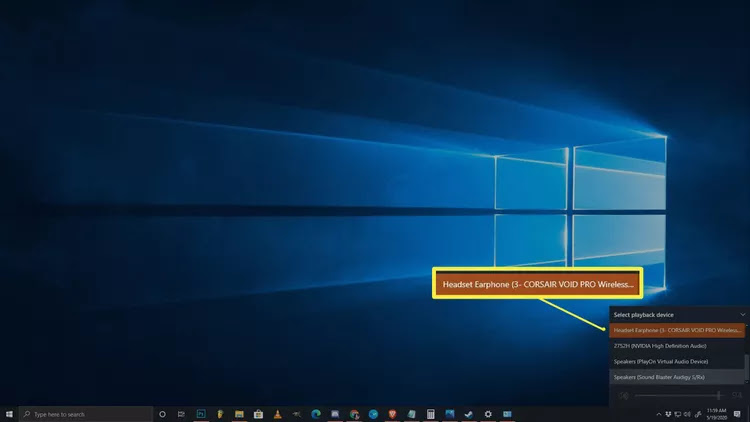Open the taskbar clock and date
This screenshot has height=422, width=750.
pyautogui.click(x=717, y=414)
